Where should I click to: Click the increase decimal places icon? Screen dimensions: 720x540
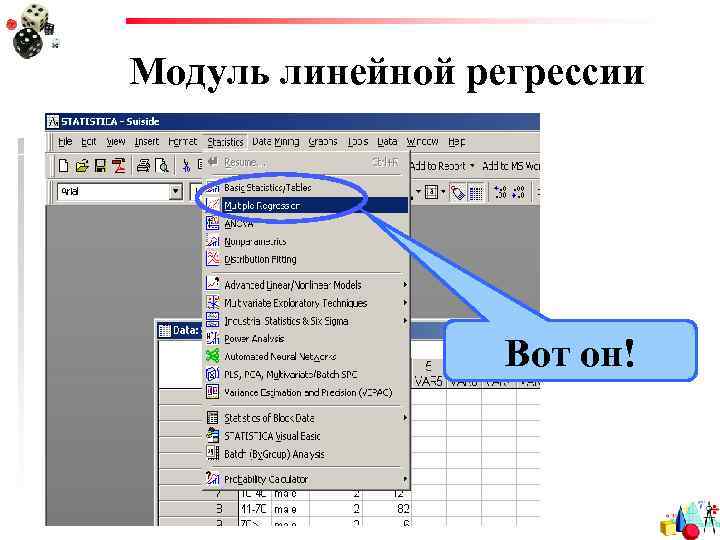pyautogui.click(x=500, y=192)
